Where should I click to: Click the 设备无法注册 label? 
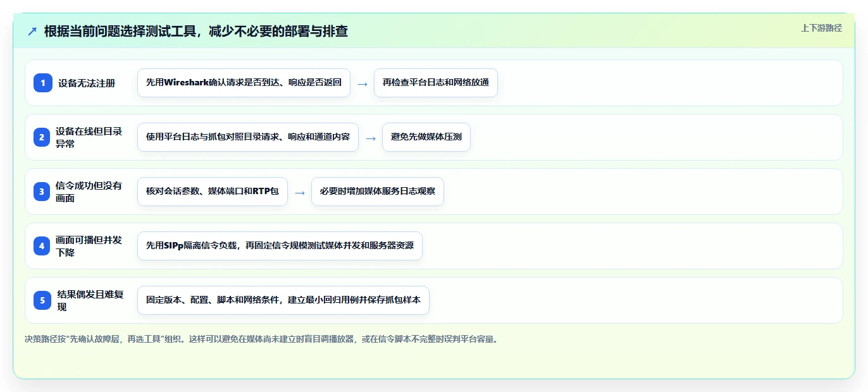click(87, 83)
